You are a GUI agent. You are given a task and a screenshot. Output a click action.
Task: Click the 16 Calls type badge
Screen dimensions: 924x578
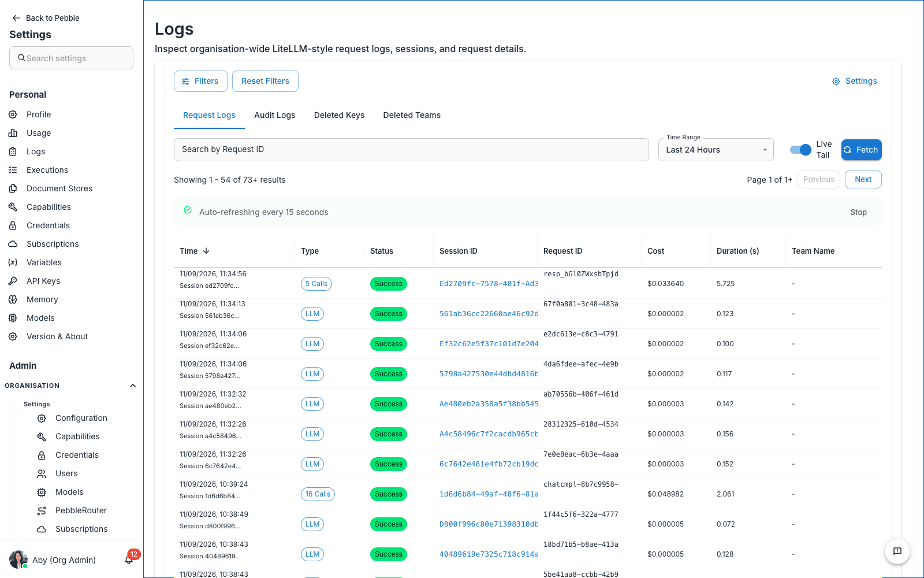pyautogui.click(x=318, y=494)
